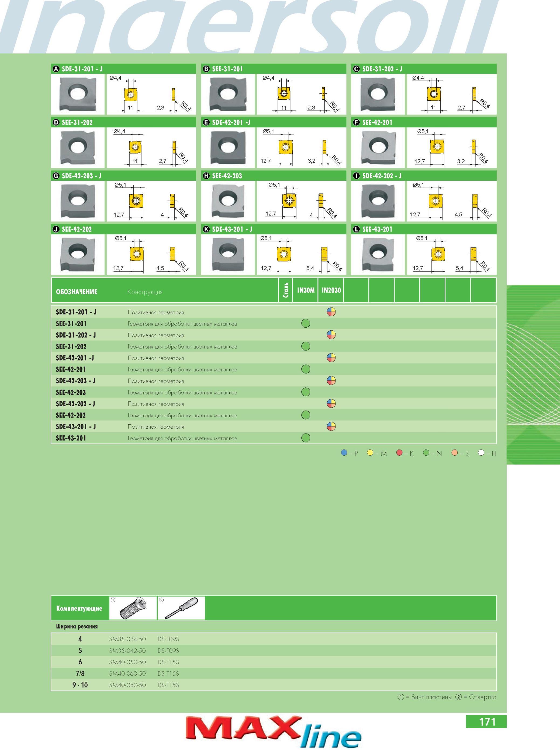Click the yellow M swatch in the material legend

371,453
